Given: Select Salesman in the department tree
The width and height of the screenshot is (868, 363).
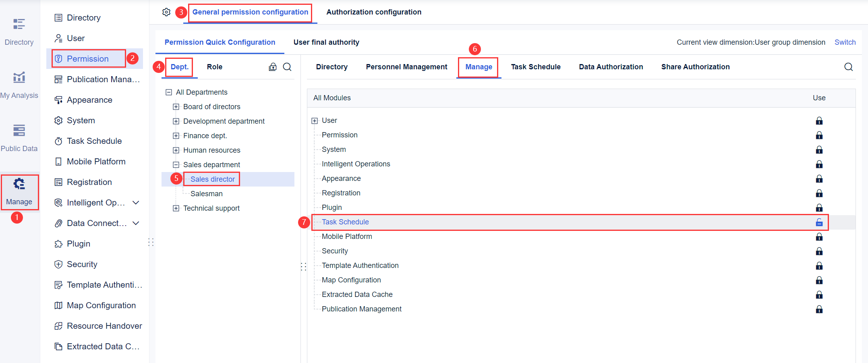Looking at the screenshot, I should click(x=206, y=194).
